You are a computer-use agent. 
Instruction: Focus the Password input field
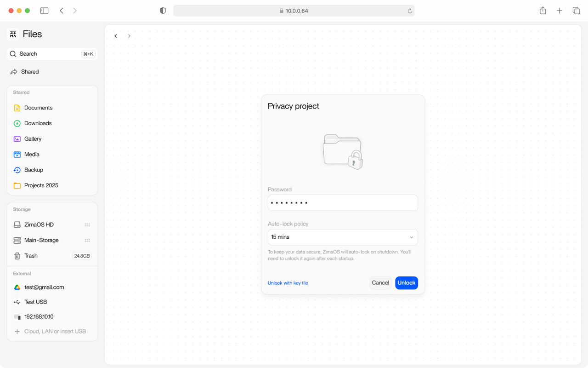coord(343,203)
